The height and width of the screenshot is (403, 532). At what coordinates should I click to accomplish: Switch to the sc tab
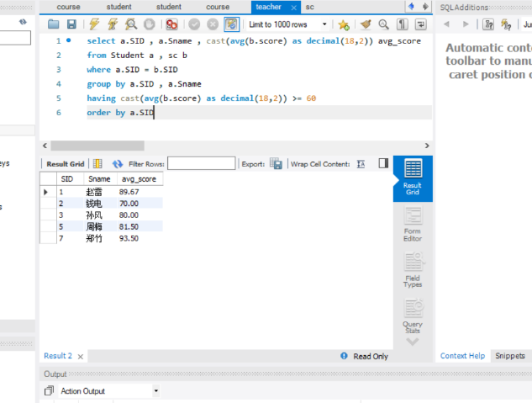[x=310, y=7]
